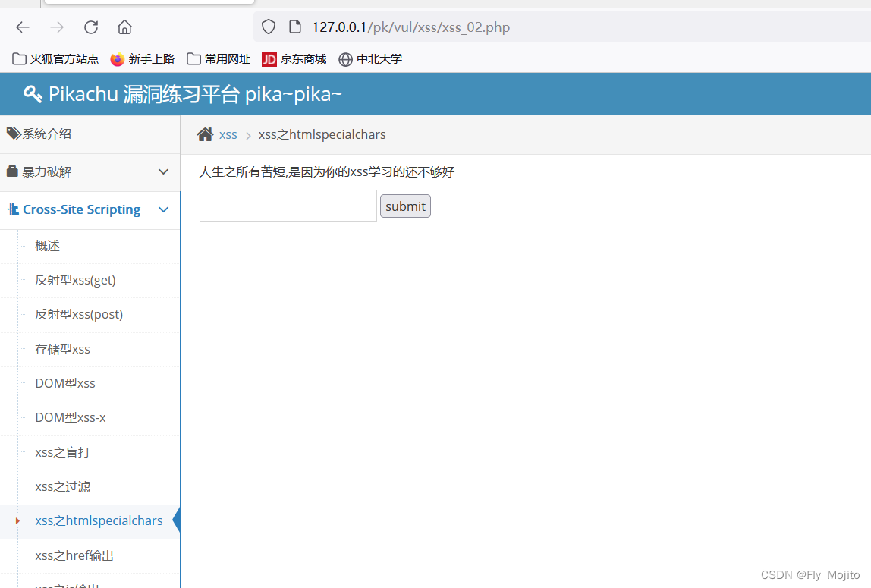
Task: Click the xss breadcrumb link
Action: click(228, 134)
